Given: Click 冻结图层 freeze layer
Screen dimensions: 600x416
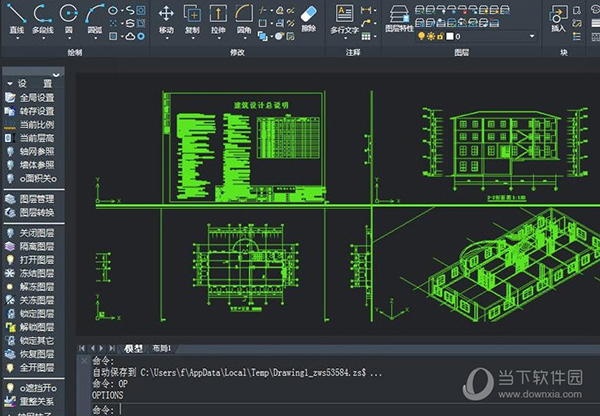Looking at the screenshot, I should (x=30, y=273).
